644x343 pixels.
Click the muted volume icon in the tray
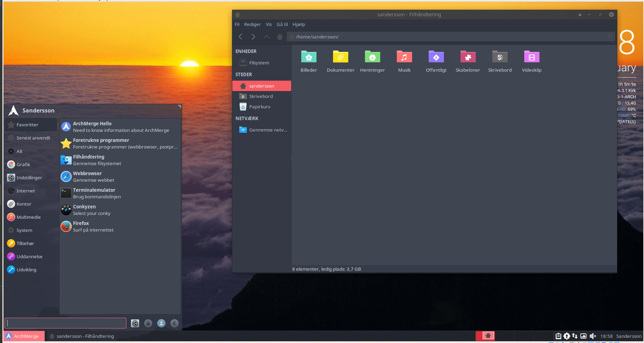pyautogui.click(x=593, y=336)
